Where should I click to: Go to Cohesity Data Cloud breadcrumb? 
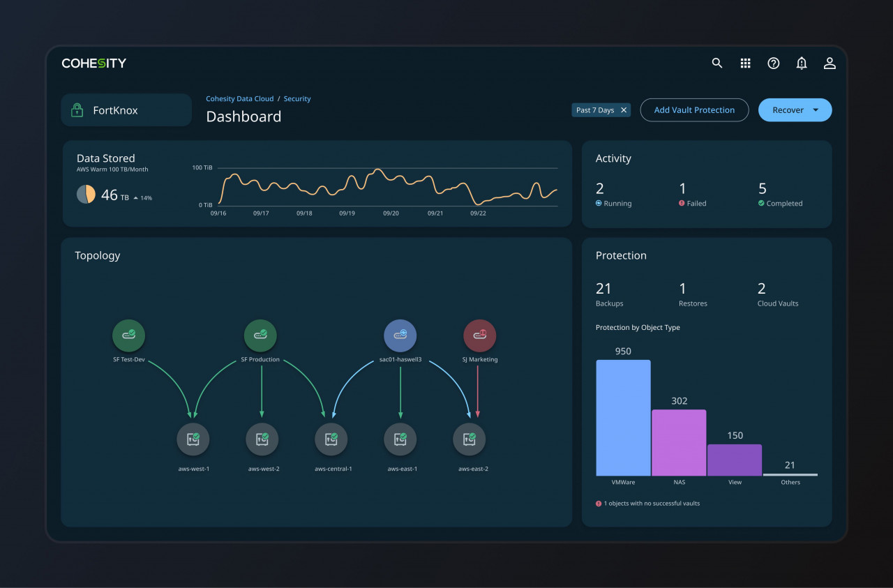239,99
